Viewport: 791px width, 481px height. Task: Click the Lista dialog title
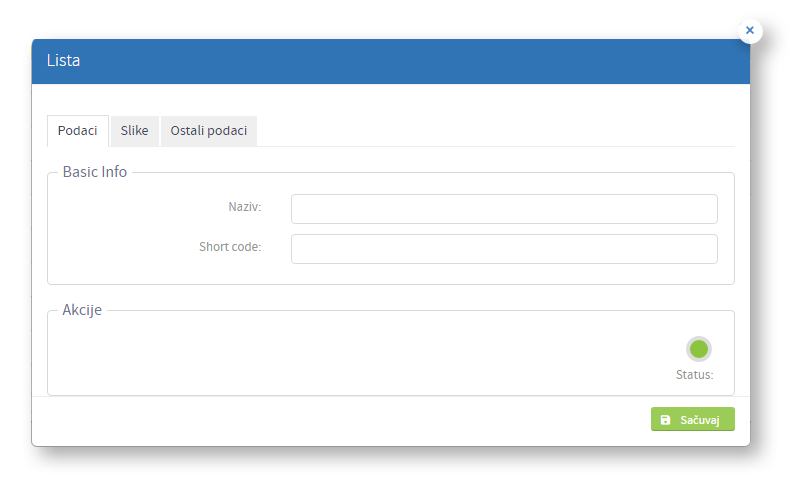tap(64, 61)
